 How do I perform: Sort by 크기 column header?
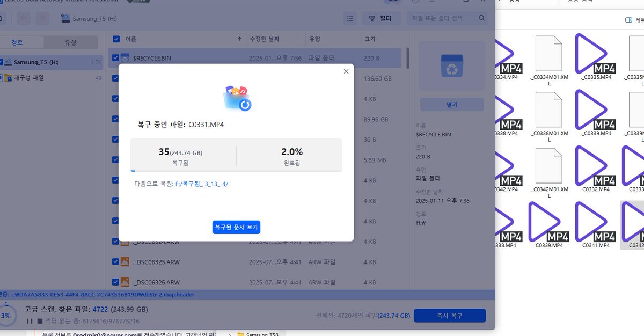pos(370,39)
